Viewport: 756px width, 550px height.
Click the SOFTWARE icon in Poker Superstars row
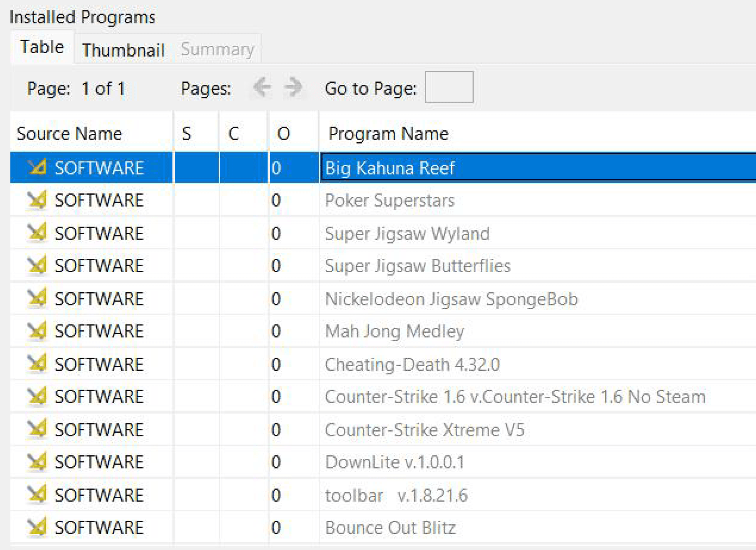[37, 200]
